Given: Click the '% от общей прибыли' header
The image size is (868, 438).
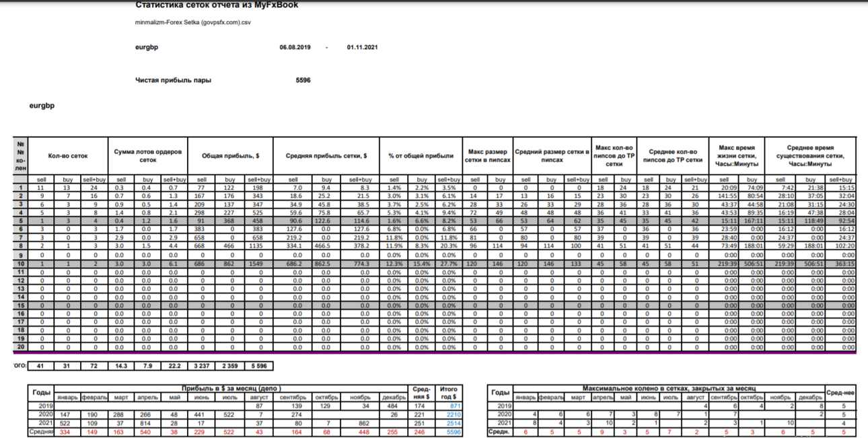Looking at the screenshot, I should tap(421, 155).
